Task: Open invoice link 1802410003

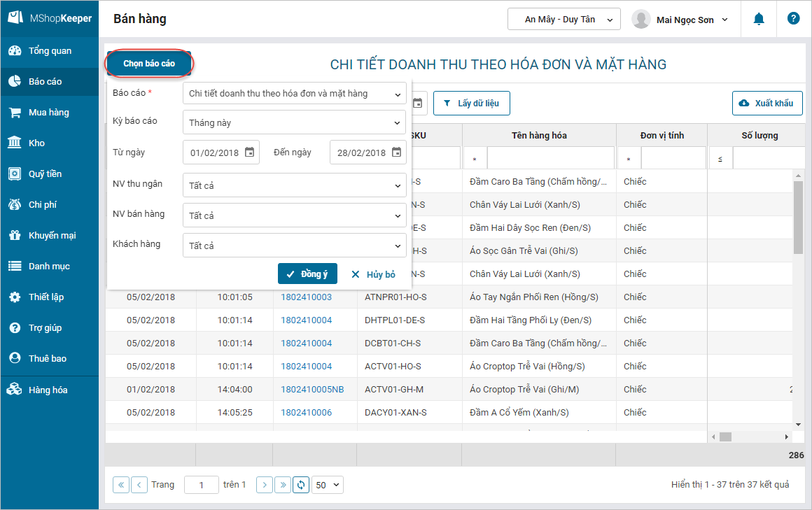Action: pos(306,297)
